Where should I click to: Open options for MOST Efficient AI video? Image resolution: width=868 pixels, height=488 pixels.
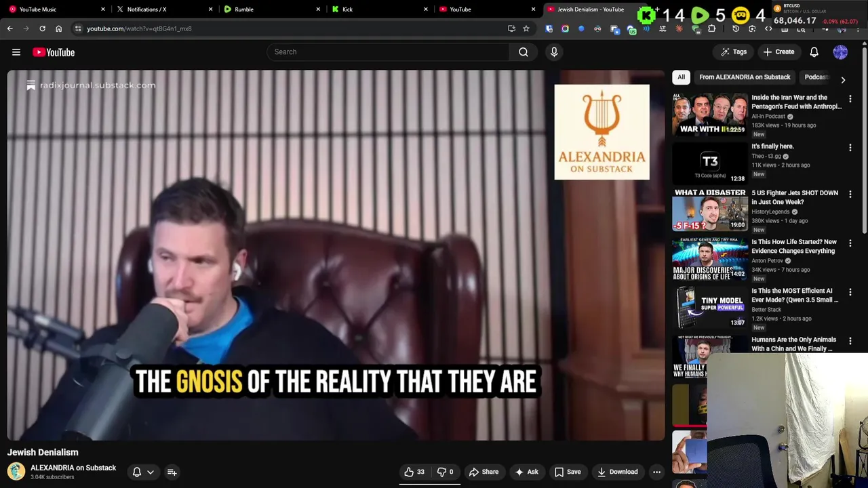pyautogui.click(x=850, y=292)
